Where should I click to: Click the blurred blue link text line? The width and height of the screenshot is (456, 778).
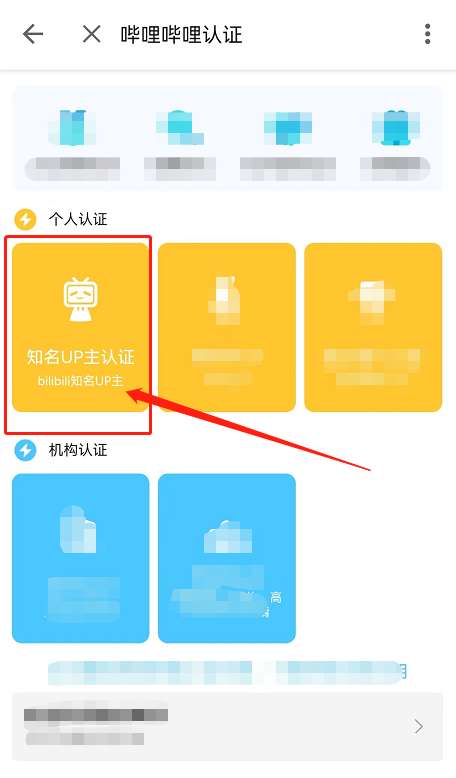227,673
